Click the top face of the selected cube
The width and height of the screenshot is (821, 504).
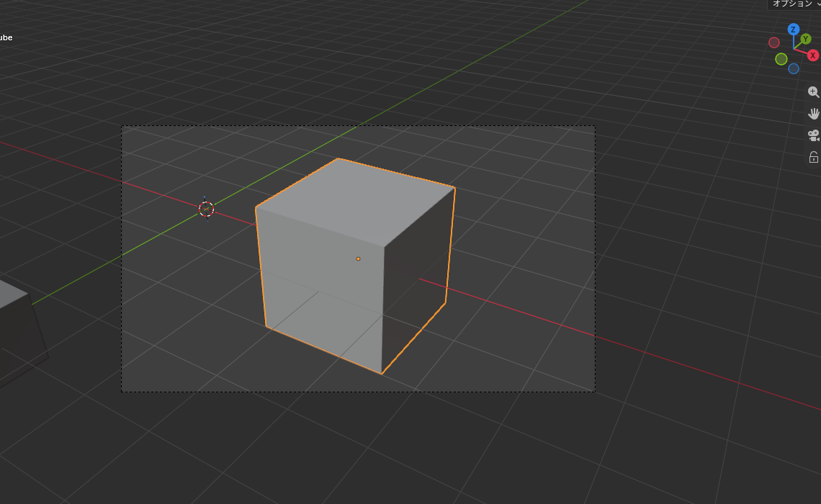click(x=356, y=200)
